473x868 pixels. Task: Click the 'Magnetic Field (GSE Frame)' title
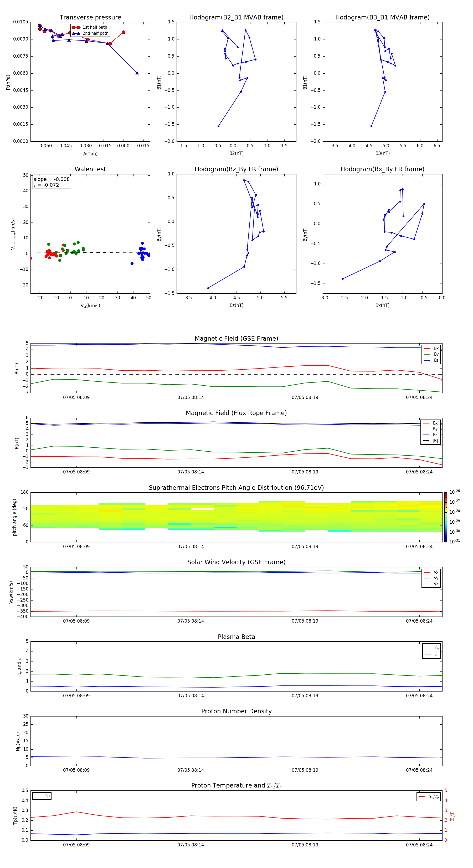coord(236,339)
